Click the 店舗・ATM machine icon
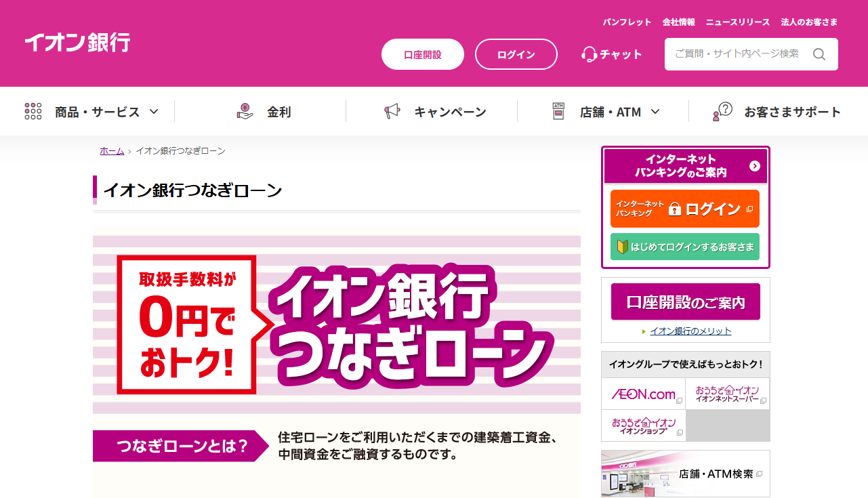The width and height of the screenshot is (868, 498). coord(558,112)
